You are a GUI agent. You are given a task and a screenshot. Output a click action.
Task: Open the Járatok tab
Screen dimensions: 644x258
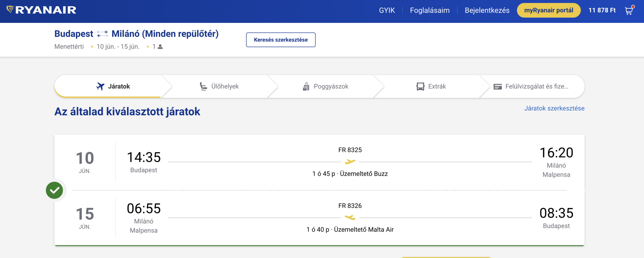click(x=113, y=86)
